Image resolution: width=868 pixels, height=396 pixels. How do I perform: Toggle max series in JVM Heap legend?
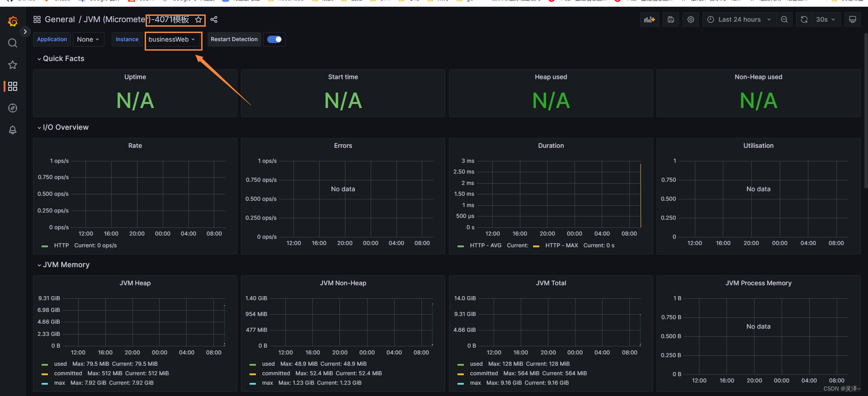click(60, 383)
